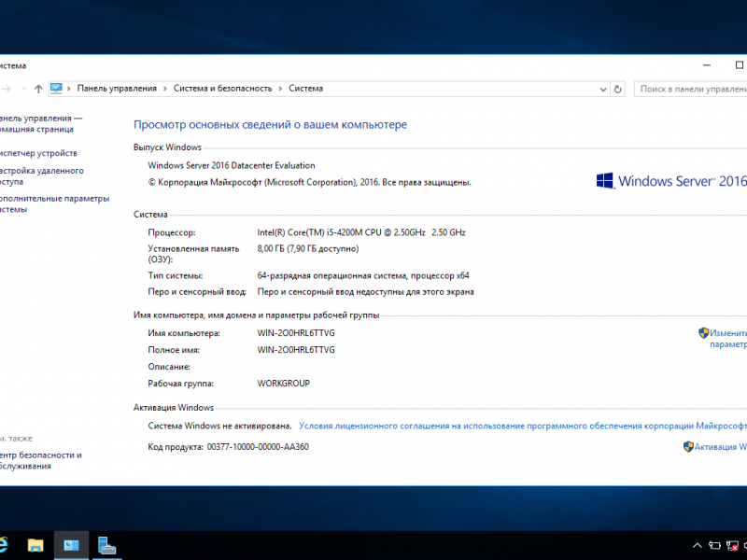Click the WORKGROUP value

click(x=284, y=384)
